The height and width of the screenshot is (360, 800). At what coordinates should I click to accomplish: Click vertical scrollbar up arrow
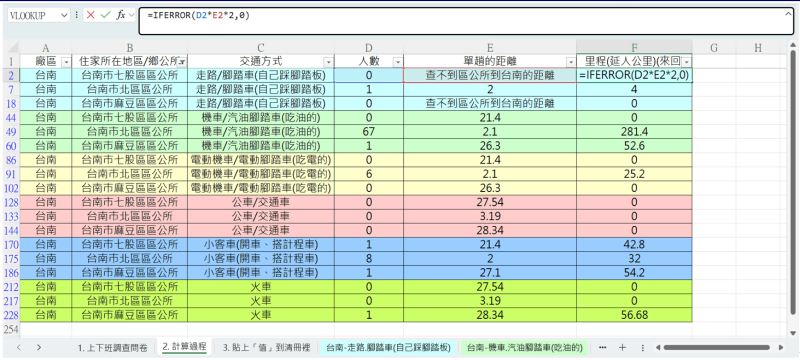pyautogui.click(x=792, y=44)
